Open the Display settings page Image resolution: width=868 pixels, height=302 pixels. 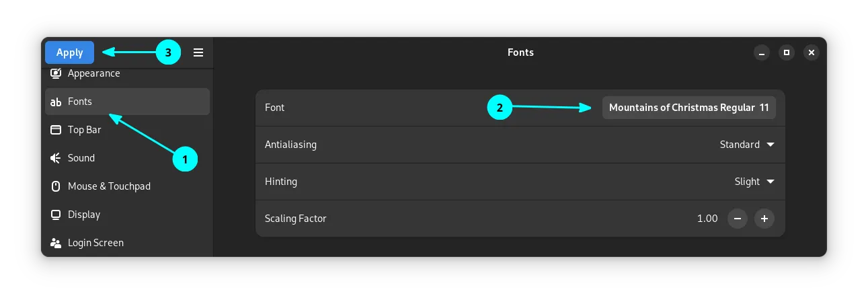click(84, 215)
